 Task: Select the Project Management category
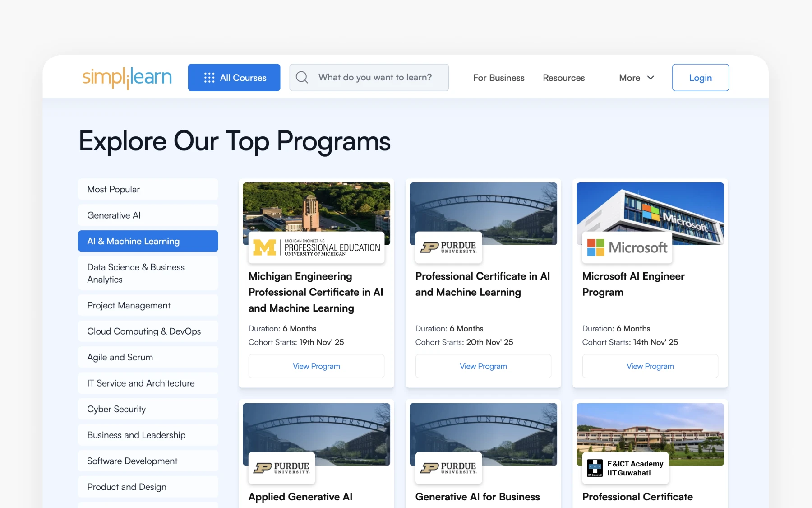pyautogui.click(x=148, y=305)
